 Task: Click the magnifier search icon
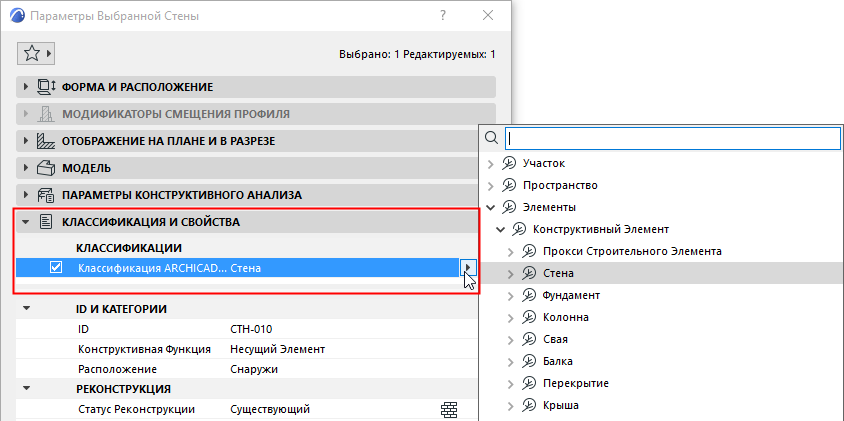(x=491, y=138)
